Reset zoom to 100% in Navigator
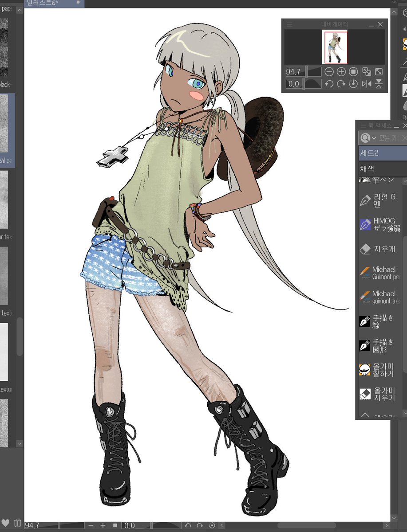 [353, 71]
